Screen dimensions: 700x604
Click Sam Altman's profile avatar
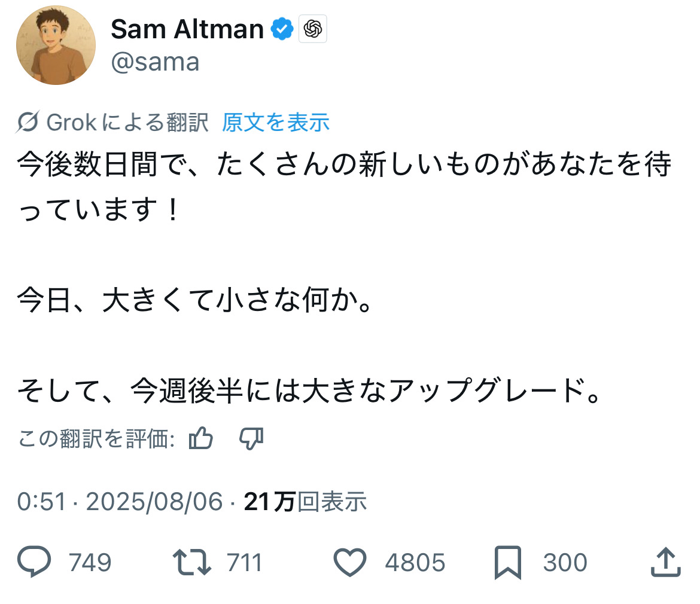[x=56, y=45]
